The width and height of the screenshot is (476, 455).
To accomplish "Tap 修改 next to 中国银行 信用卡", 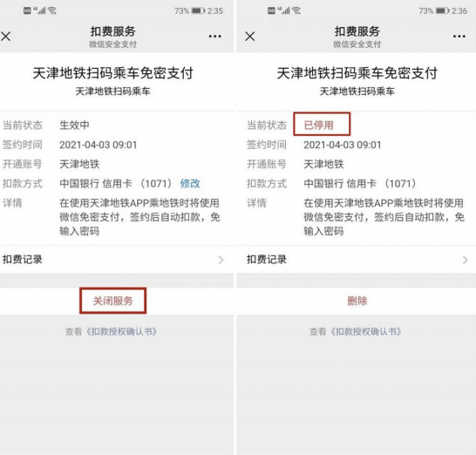I will (x=190, y=183).
